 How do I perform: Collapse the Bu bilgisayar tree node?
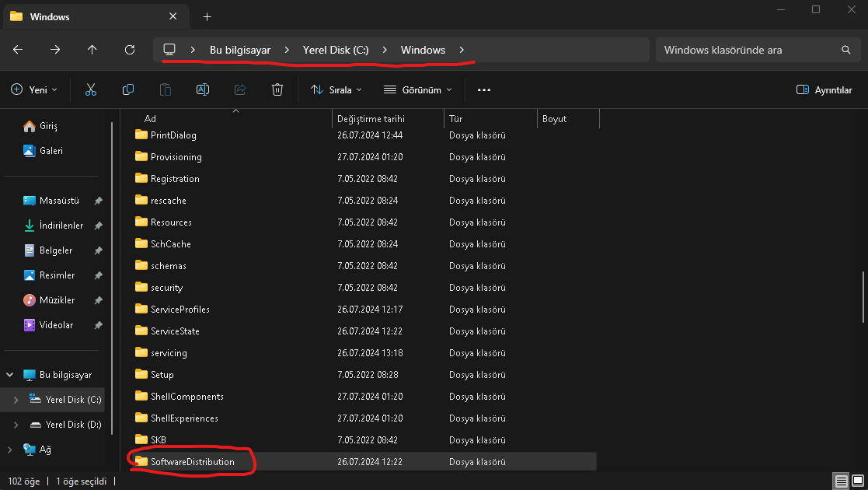point(9,375)
